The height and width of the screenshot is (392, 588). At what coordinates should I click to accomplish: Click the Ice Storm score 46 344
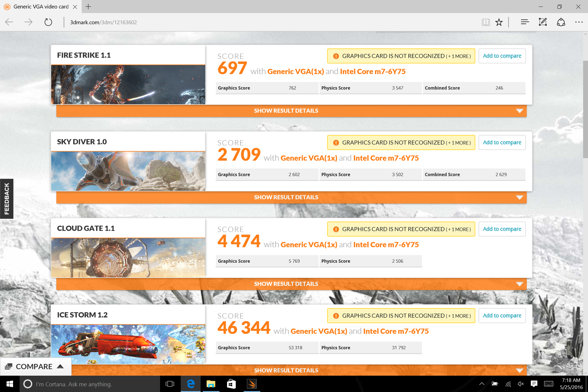(244, 328)
